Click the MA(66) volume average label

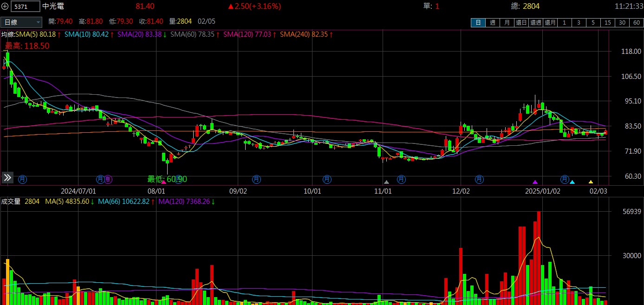[124, 201]
